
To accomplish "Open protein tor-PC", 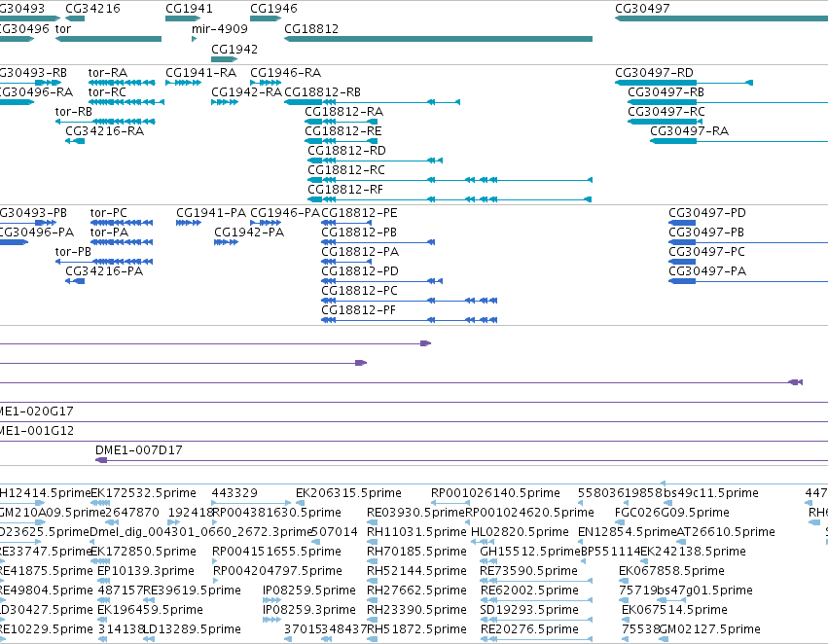I will pos(122,223).
